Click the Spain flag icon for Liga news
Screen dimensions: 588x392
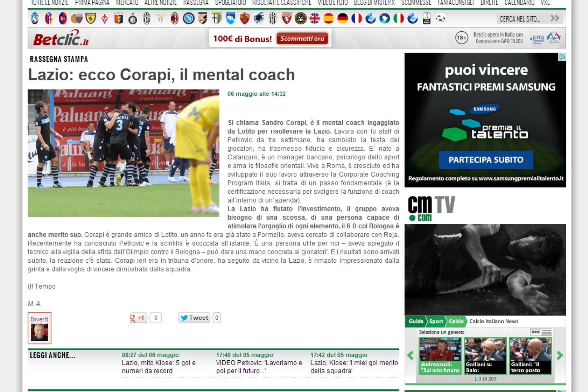coord(329,18)
